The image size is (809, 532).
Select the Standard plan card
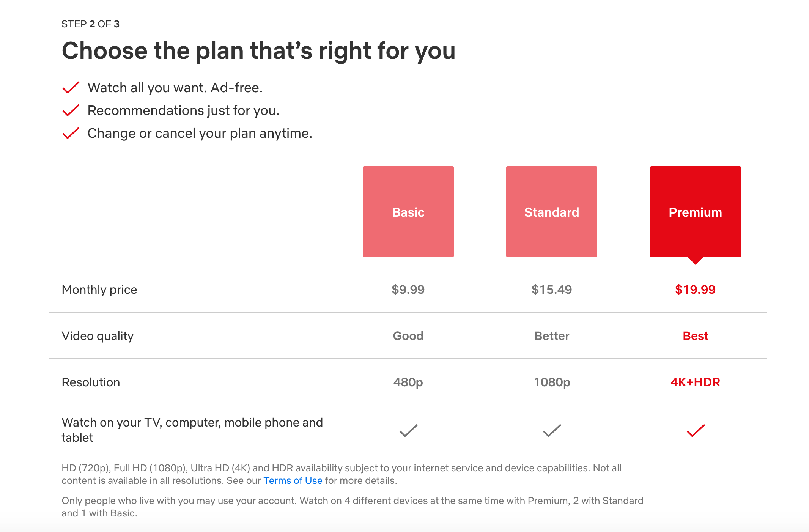pyautogui.click(x=551, y=212)
